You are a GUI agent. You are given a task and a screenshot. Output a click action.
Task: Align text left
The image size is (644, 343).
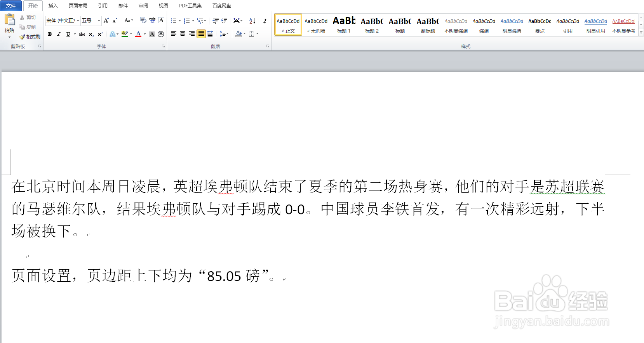click(x=174, y=34)
